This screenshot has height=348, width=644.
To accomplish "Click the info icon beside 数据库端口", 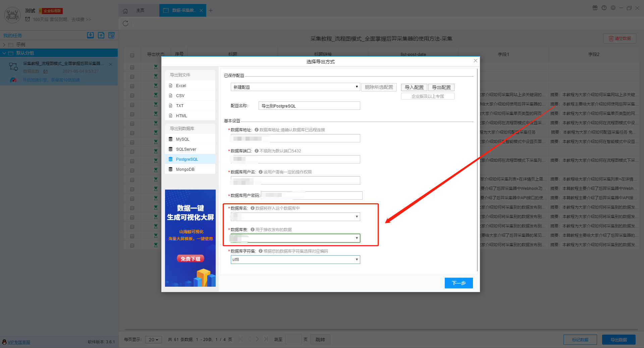I will pyautogui.click(x=257, y=151).
